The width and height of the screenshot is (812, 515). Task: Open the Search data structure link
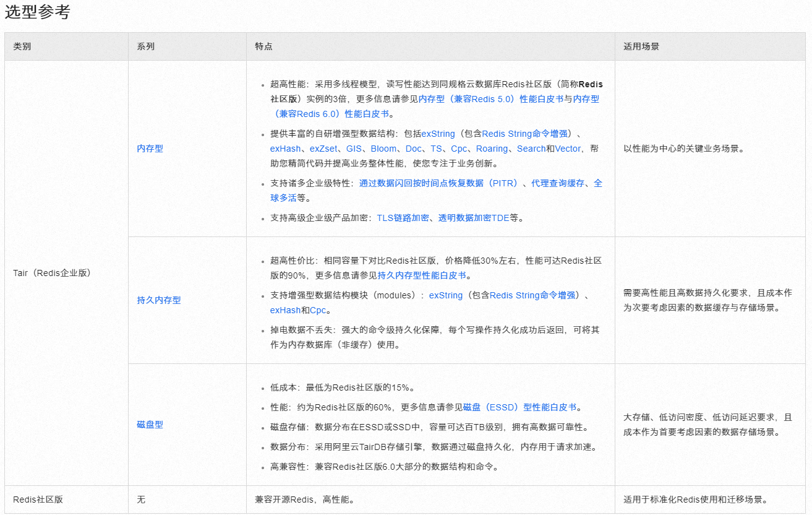coord(532,149)
